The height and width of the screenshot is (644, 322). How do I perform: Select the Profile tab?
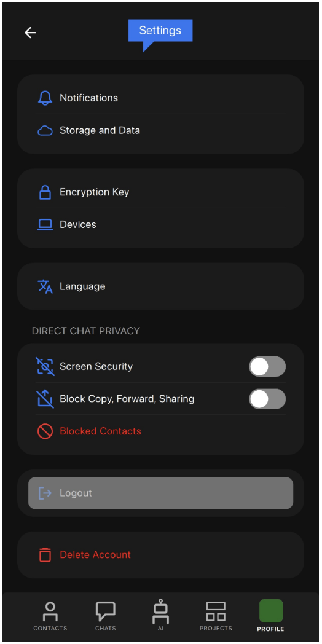(x=270, y=615)
